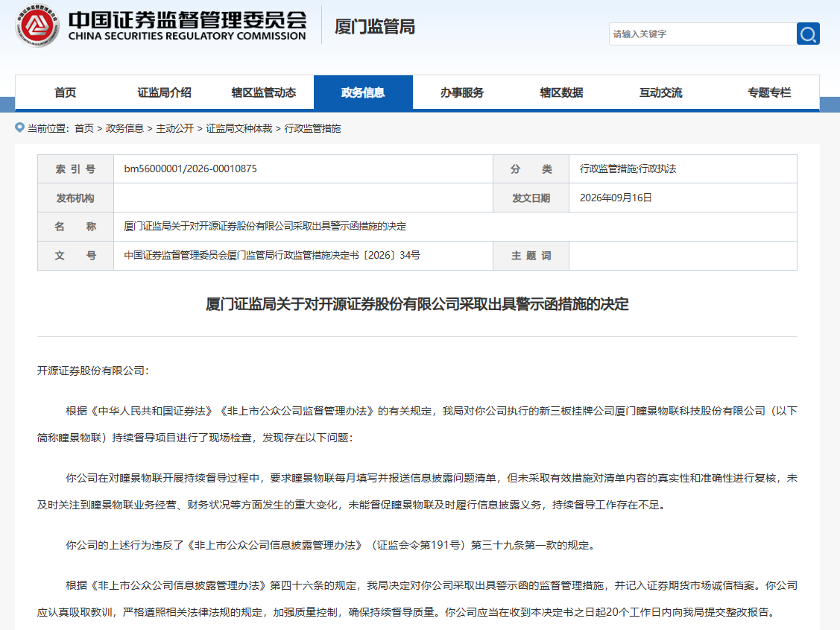Focus the keyword search input field

pos(702,34)
